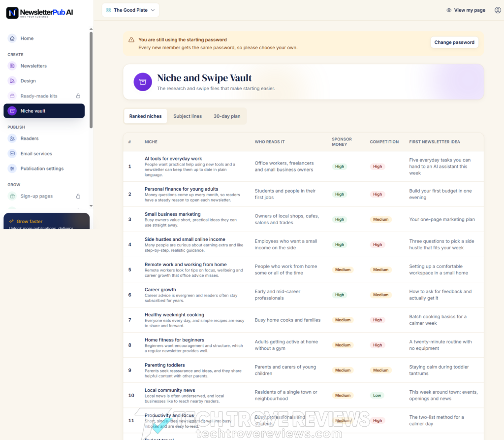
Task: Open Readers in the sidebar
Action: [x=44, y=138]
